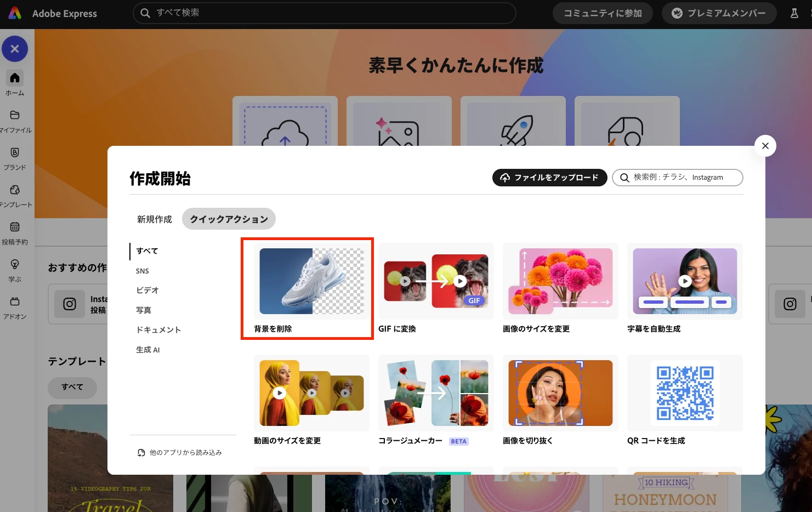Select 生成 AI category
The width and height of the screenshot is (812, 512).
coord(148,350)
